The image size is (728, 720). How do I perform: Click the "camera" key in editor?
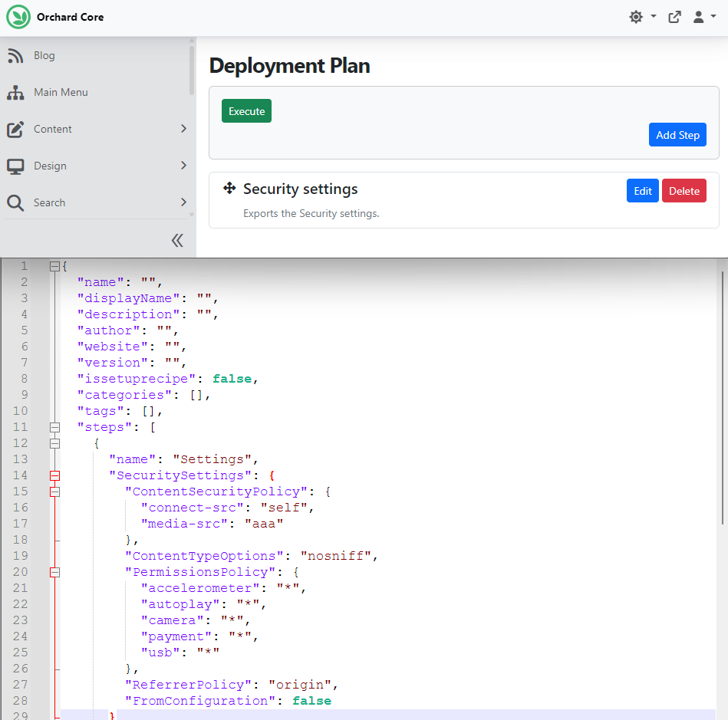click(173, 620)
